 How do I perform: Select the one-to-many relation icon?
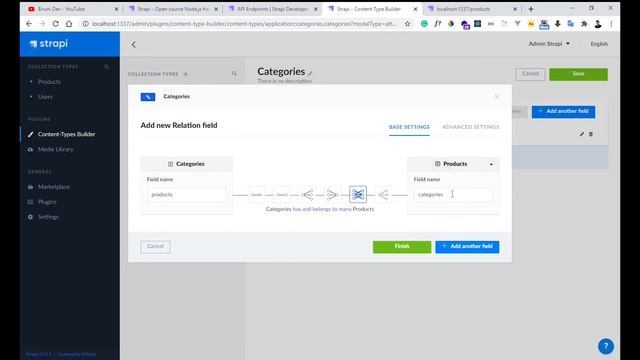pyautogui.click(x=307, y=195)
